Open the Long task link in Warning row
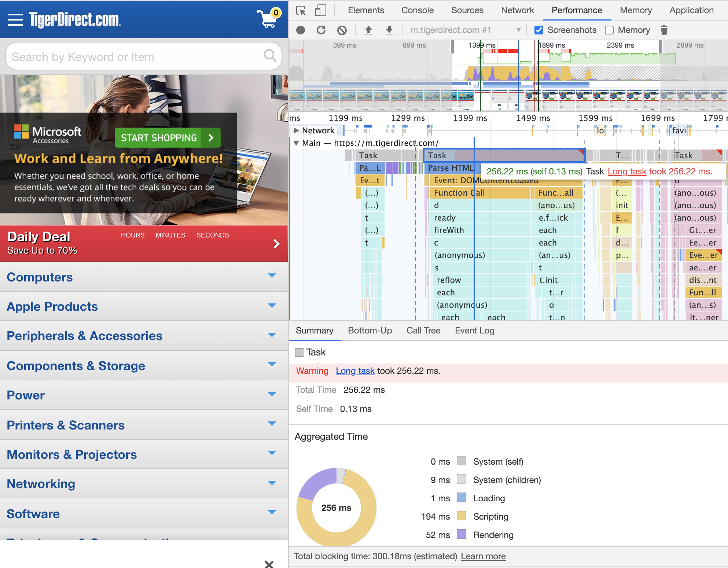The width and height of the screenshot is (728, 568). coord(355,371)
